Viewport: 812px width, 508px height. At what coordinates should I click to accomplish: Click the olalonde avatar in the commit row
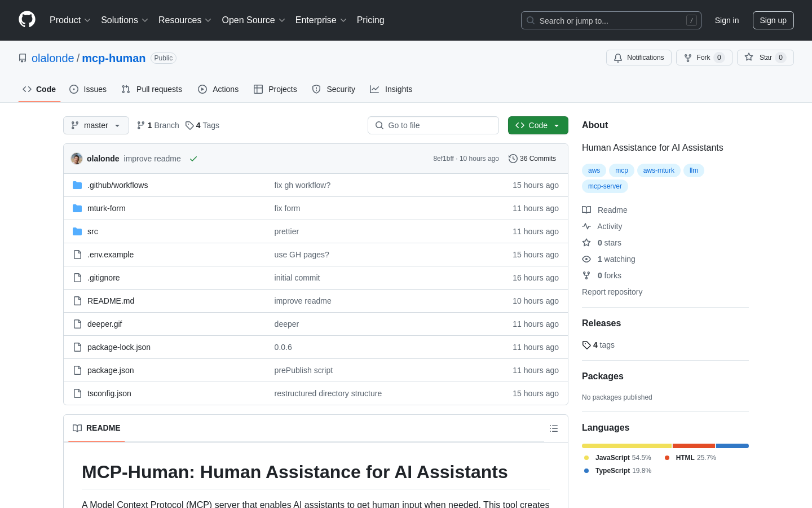(77, 159)
